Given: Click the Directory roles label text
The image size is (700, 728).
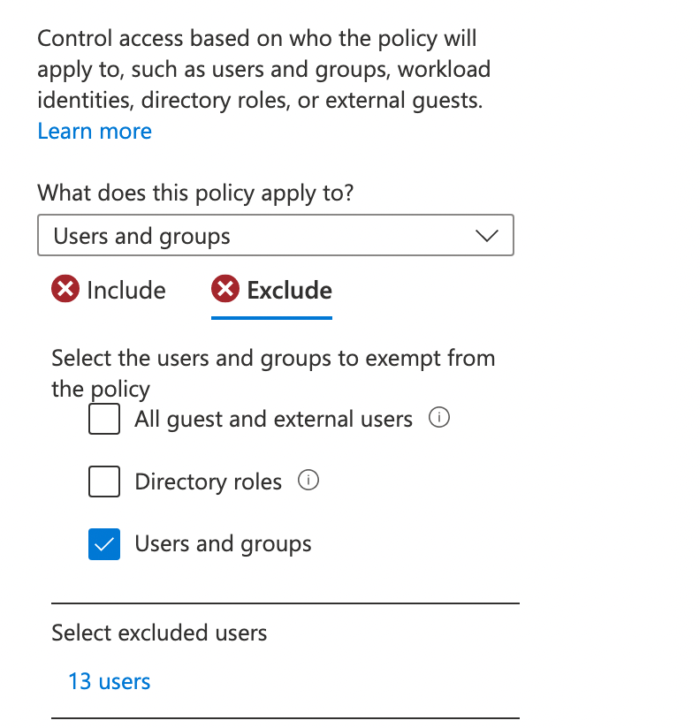Looking at the screenshot, I should (x=208, y=482).
